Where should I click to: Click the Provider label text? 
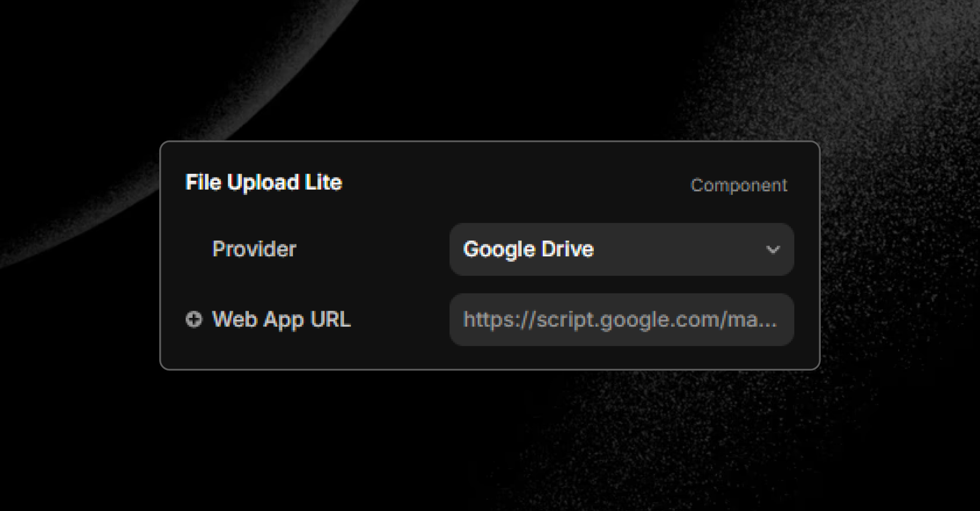coord(254,249)
